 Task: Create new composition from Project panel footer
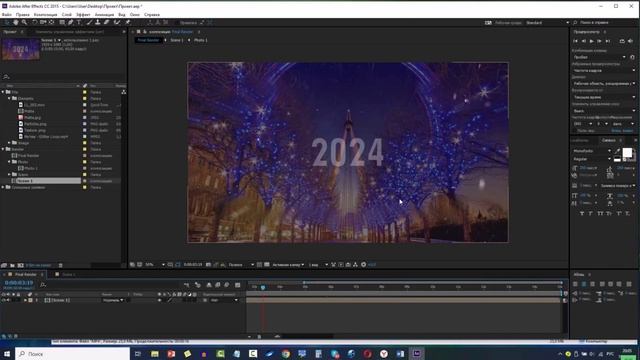click(x=20, y=265)
